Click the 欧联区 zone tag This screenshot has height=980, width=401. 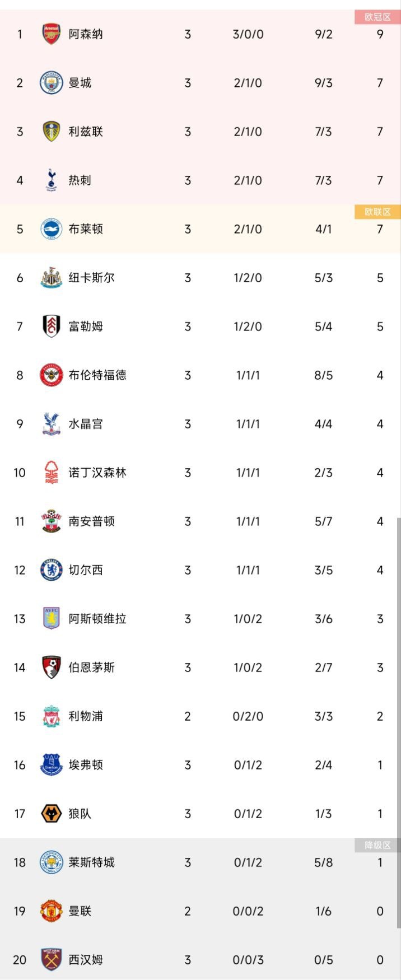pyautogui.click(x=377, y=212)
